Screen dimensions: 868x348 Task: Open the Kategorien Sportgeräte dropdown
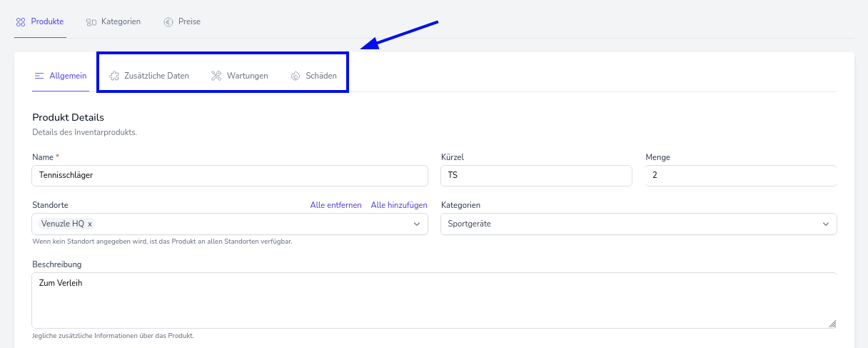pyautogui.click(x=638, y=224)
